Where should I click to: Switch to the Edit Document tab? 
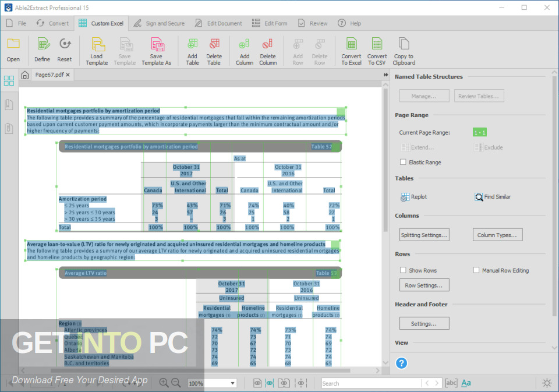pyautogui.click(x=218, y=23)
